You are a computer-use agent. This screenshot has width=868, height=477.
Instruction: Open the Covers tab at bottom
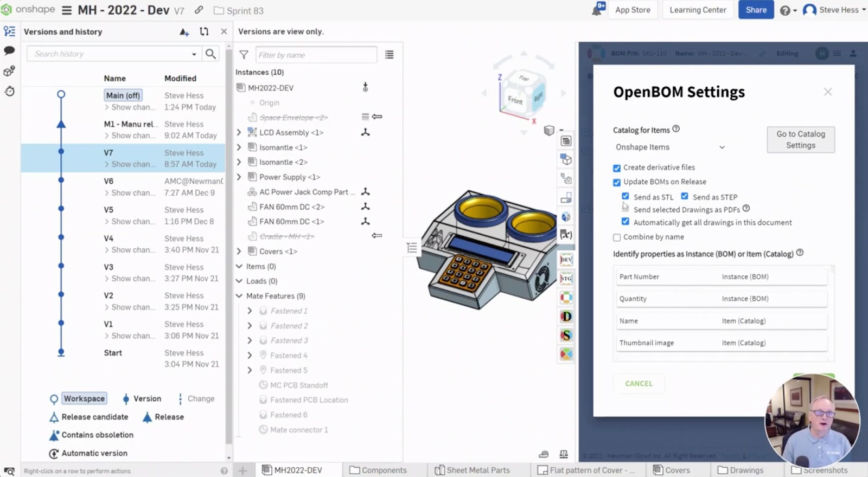tap(672, 470)
